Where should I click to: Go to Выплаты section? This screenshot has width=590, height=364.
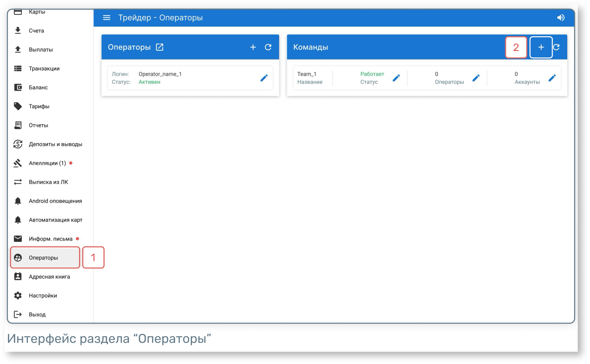tap(41, 50)
